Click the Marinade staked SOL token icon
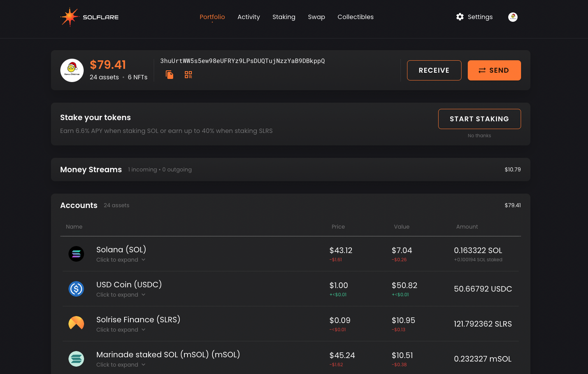 point(76,359)
